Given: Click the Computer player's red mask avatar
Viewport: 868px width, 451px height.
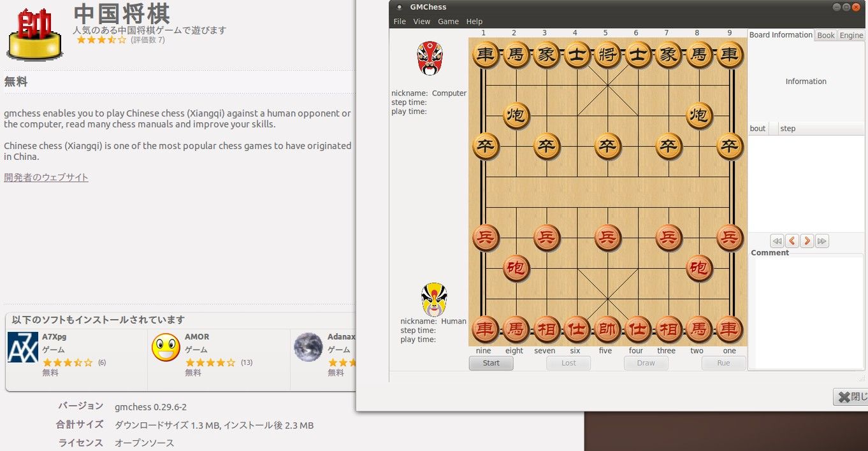Looking at the screenshot, I should coord(430,59).
